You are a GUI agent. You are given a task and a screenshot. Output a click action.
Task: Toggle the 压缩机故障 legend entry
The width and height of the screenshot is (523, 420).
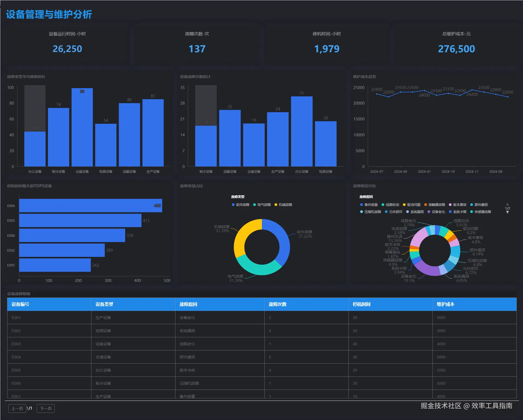coord(371,212)
